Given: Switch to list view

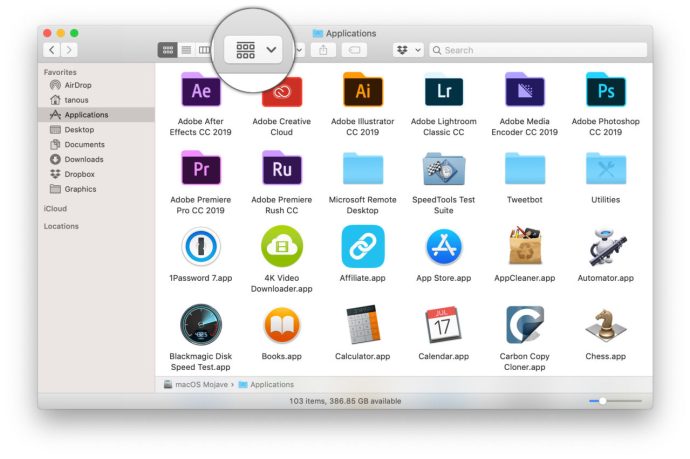Looking at the screenshot, I should click(x=187, y=50).
